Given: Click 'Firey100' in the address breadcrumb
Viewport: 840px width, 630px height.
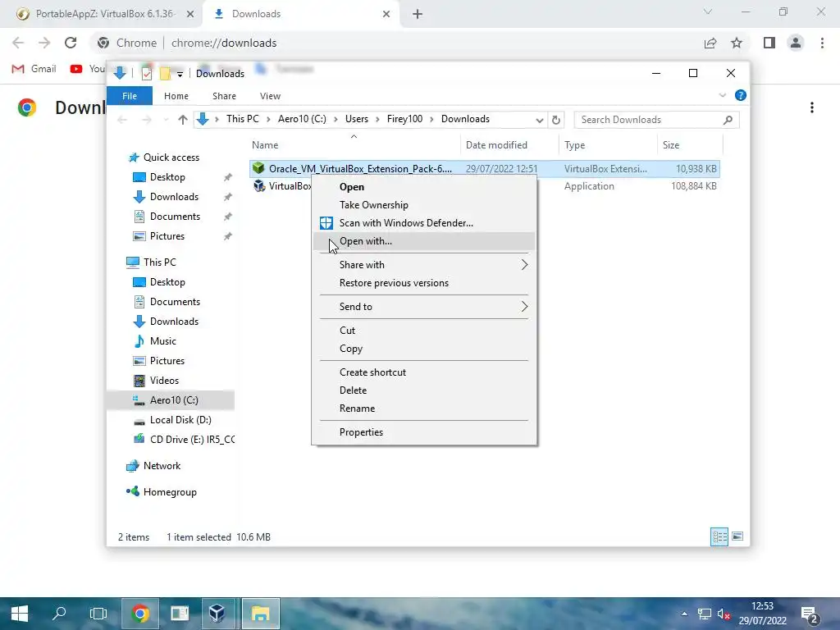Looking at the screenshot, I should [x=404, y=119].
